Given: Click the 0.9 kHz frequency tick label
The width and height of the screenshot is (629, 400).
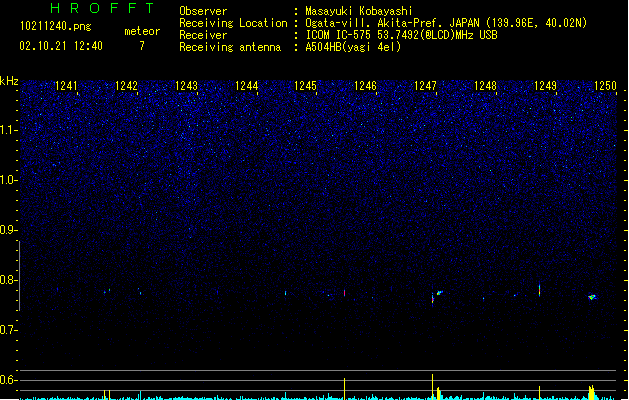Looking at the screenshot, I should 7,230.
